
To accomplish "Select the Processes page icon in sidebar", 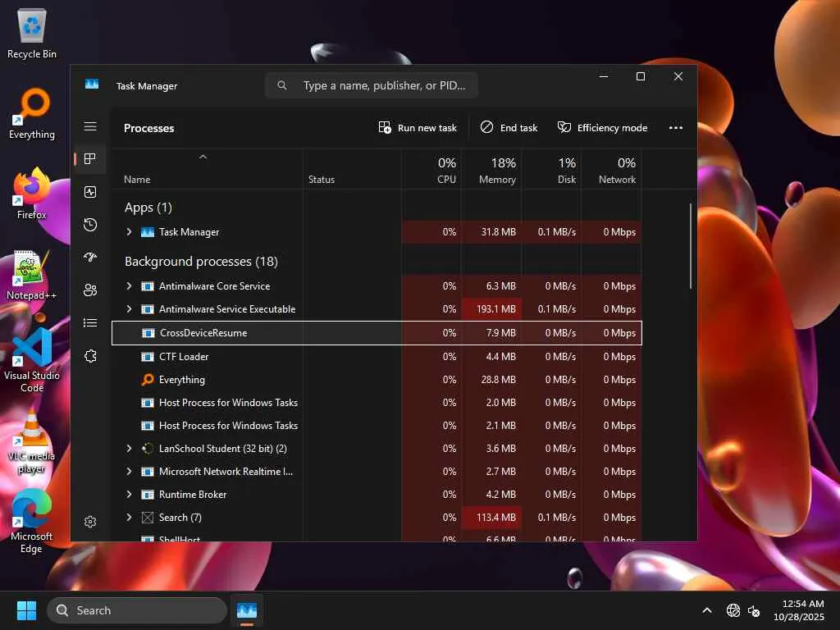I will coord(90,158).
